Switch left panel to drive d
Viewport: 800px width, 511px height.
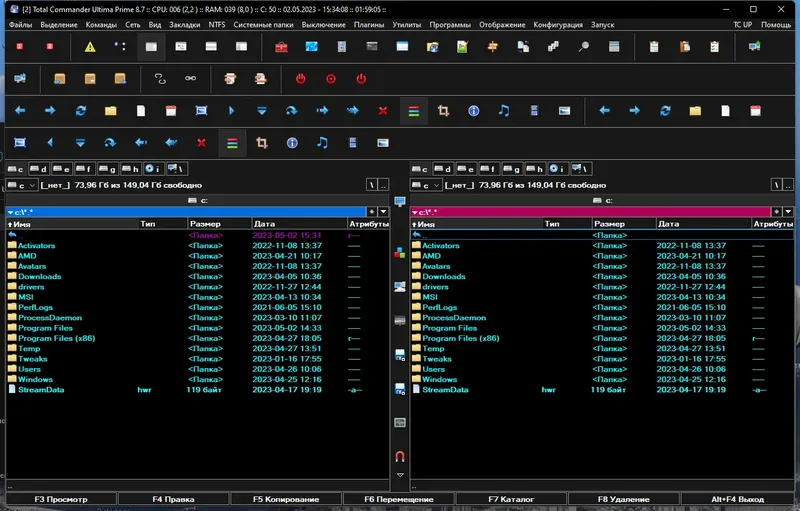tap(39, 169)
